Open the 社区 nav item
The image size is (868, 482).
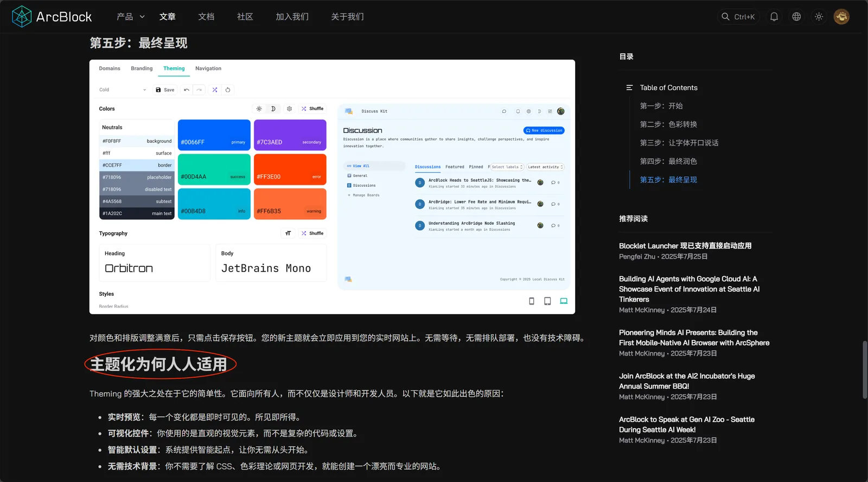tap(245, 17)
